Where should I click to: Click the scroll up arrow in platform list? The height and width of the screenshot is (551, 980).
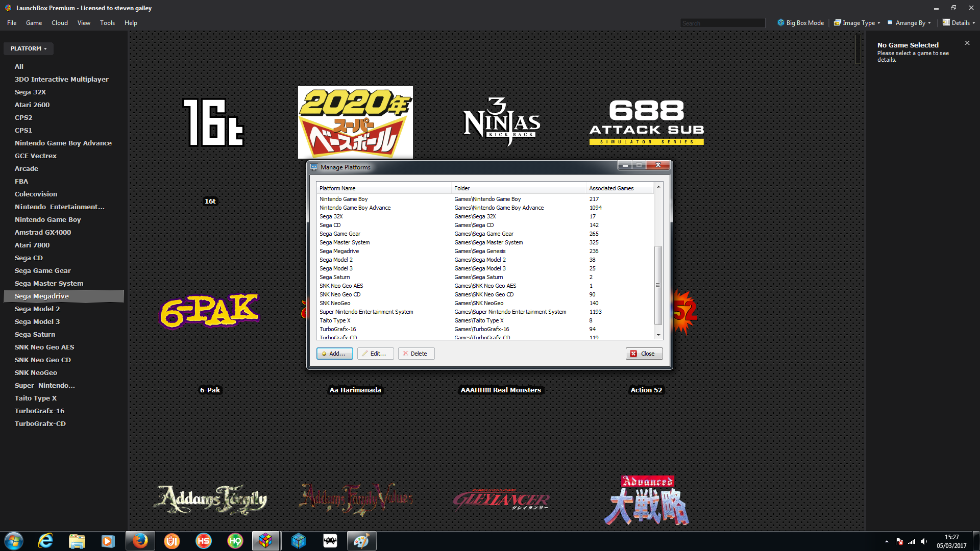tap(658, 187)
